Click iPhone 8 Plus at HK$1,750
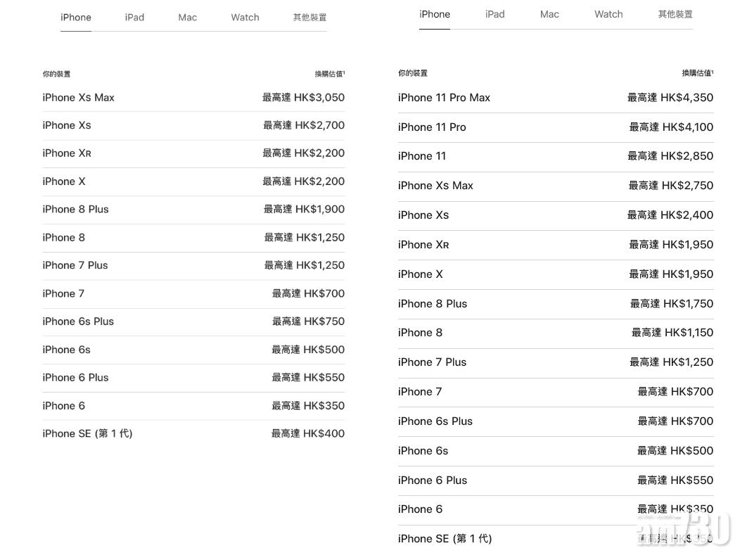 point(433,304)
